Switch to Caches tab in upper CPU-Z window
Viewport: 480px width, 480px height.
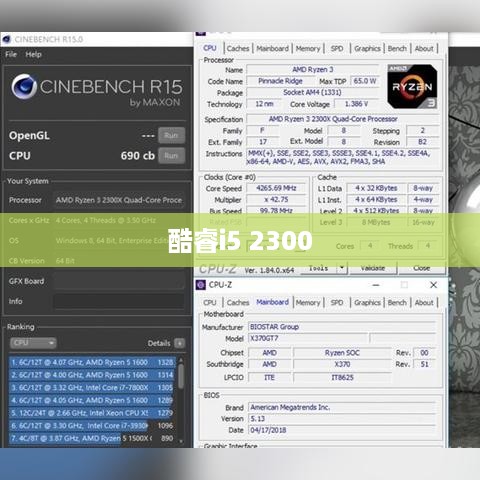click(x=238, y=49)
